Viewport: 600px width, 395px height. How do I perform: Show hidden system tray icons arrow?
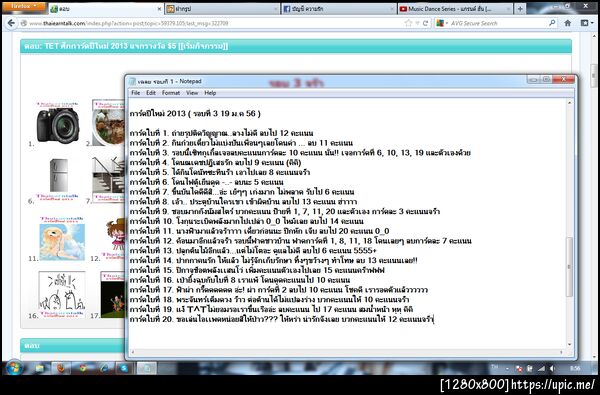[507, 369]
